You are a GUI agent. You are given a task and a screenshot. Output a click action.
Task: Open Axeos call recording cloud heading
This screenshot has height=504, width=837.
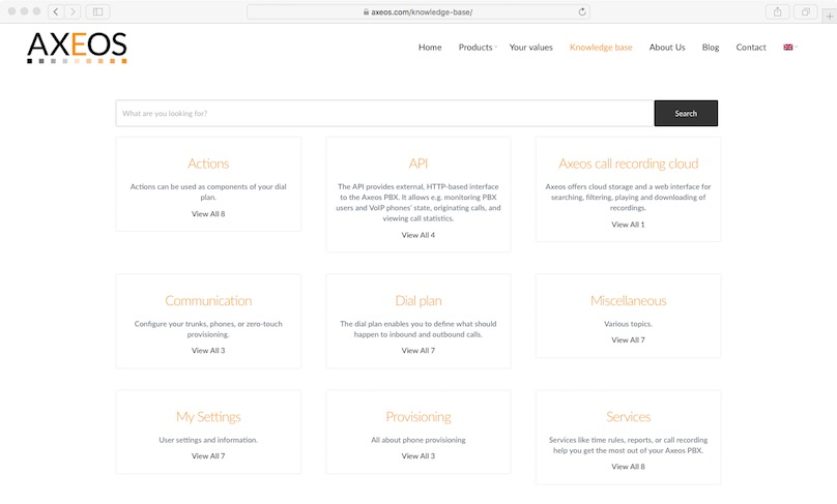[628, 163]
